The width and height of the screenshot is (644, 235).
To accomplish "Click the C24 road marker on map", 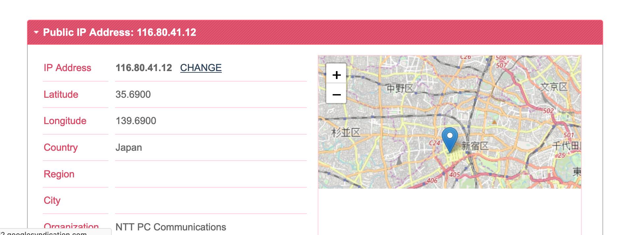I will pos(434,143).
